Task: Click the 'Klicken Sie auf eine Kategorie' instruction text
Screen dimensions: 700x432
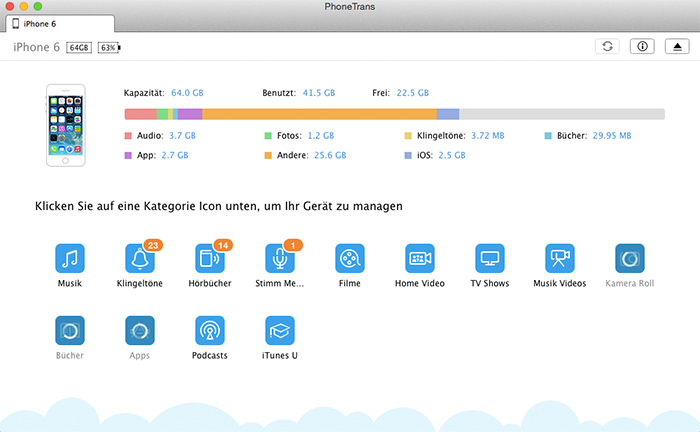Action: (219, 206)
